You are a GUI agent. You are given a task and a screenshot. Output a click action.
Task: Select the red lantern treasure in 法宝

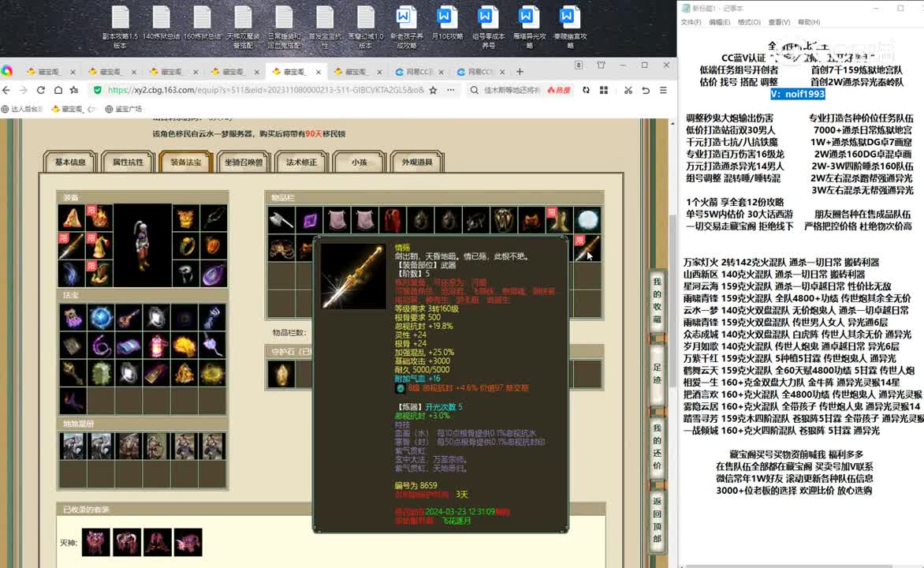click(x=157, y=346)
